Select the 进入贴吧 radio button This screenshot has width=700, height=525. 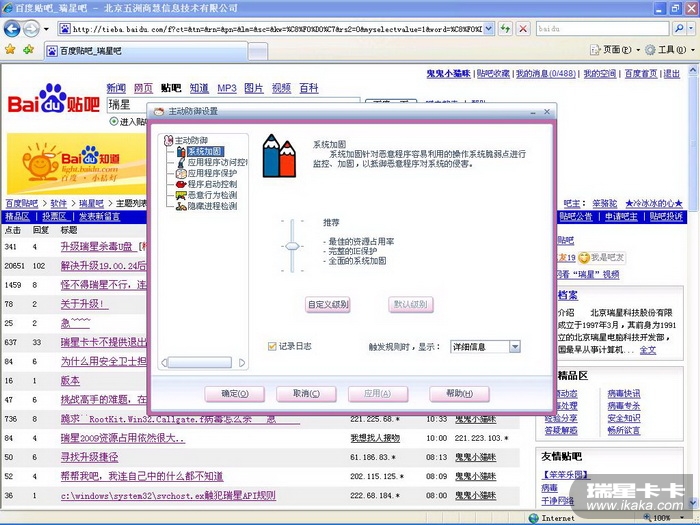point(114,121)
